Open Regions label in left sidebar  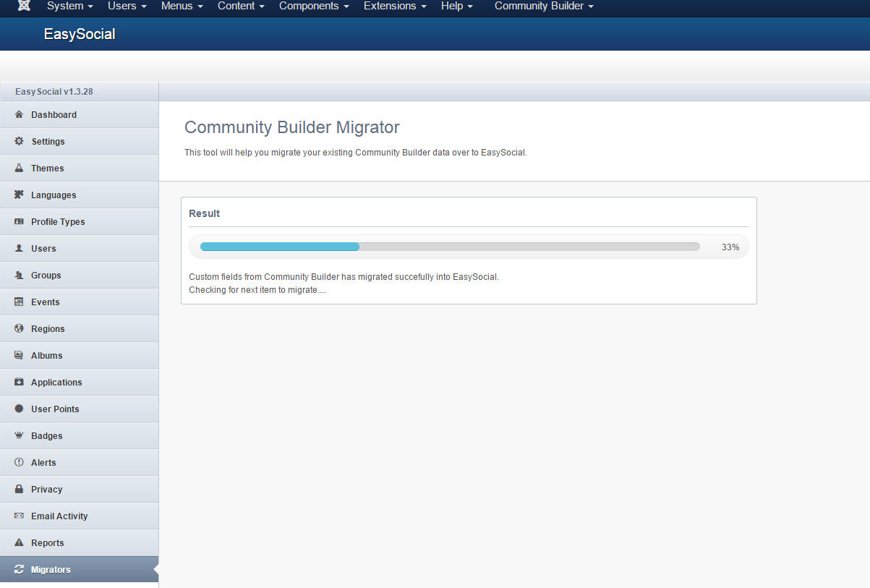tap(48, 329)
